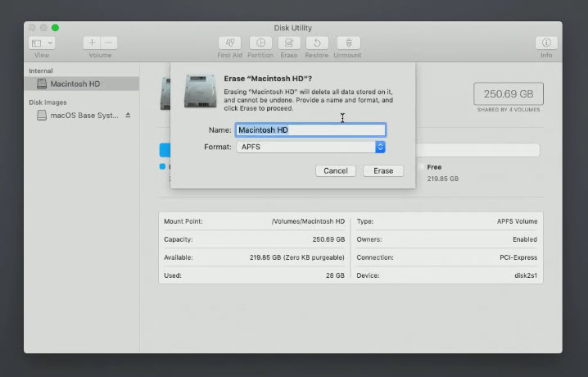Click the SHARED BY 4 VOLUMES label
The image size is (588, 377).
click(x=509, y=110)
